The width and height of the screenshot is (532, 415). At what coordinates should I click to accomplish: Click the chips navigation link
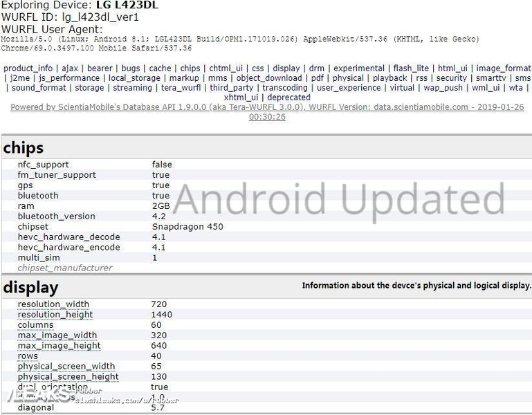[190, 68]
